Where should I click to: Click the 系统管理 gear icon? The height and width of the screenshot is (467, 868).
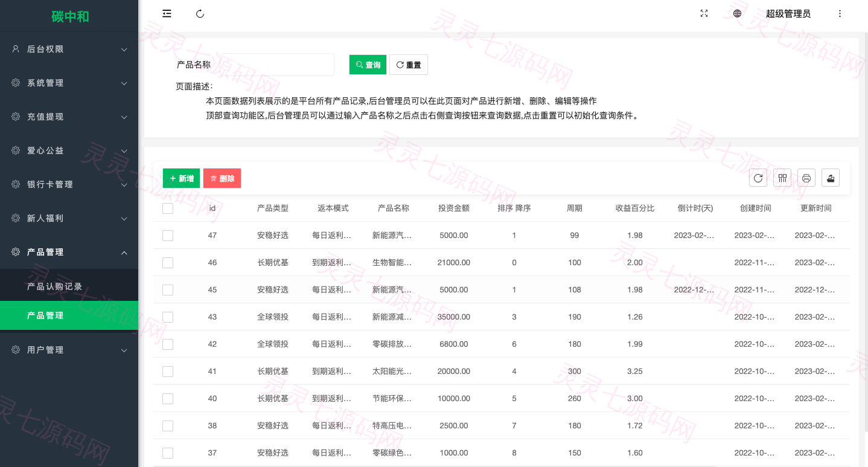(16, 83)
